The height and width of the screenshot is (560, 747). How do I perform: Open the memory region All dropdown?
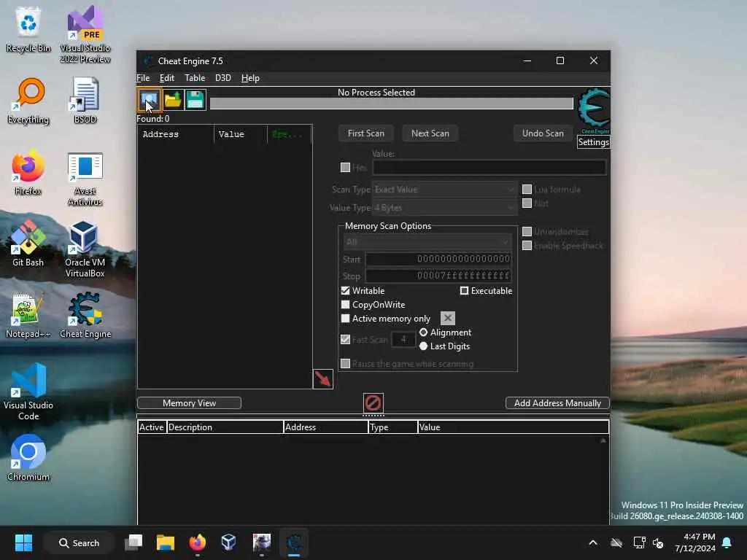click(x=427, y=242)
